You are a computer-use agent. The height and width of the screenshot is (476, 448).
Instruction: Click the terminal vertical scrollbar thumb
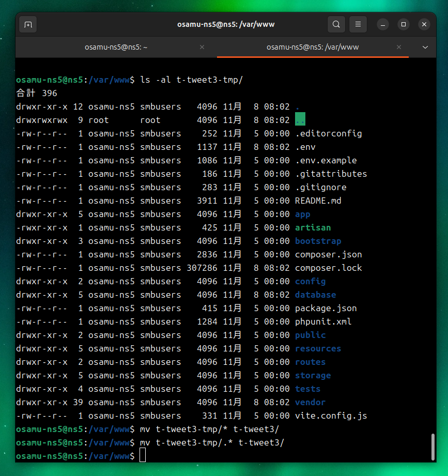(433, 447)
